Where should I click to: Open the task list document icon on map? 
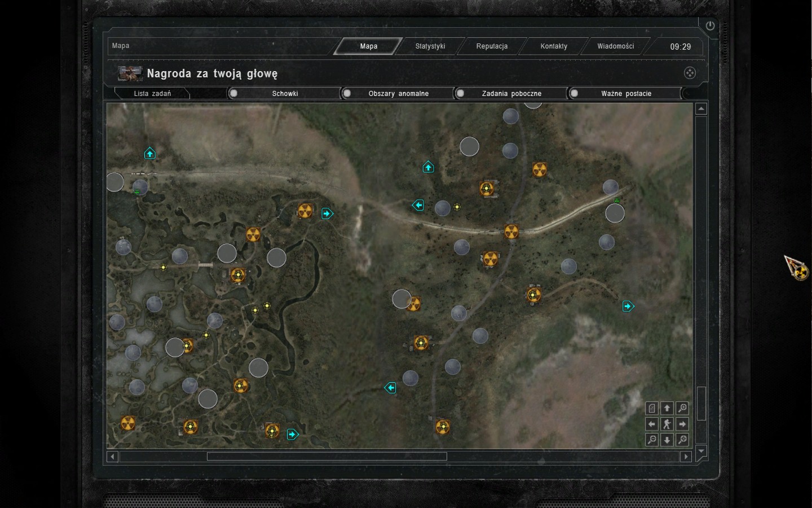tap(652, 408)
